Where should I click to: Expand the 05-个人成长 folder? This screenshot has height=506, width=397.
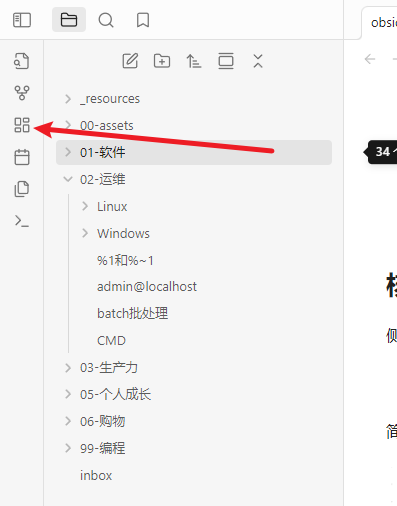point(68,394)
